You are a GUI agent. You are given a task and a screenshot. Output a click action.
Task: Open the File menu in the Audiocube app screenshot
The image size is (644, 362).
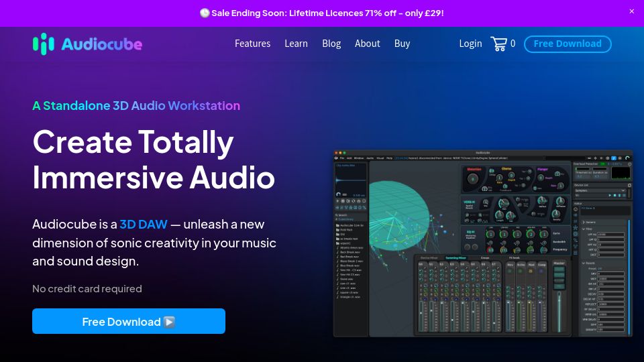coord(342,158)
